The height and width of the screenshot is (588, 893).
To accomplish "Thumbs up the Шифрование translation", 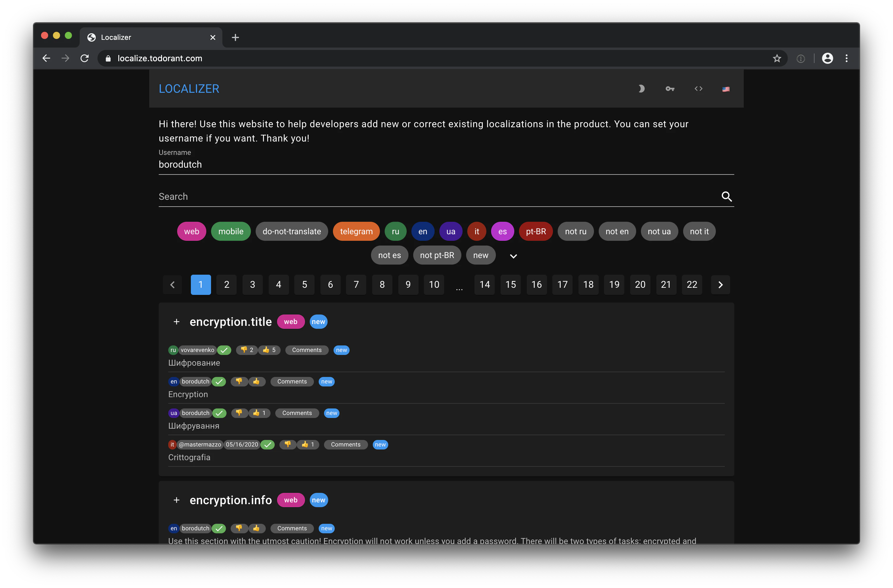I will 269,350.
